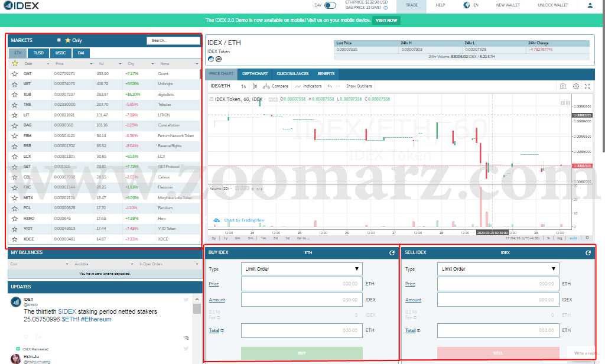The image size is (605, 364).
Task: Click the Updates feed scrollbar thumb
Action: click(x=197, y=309)
